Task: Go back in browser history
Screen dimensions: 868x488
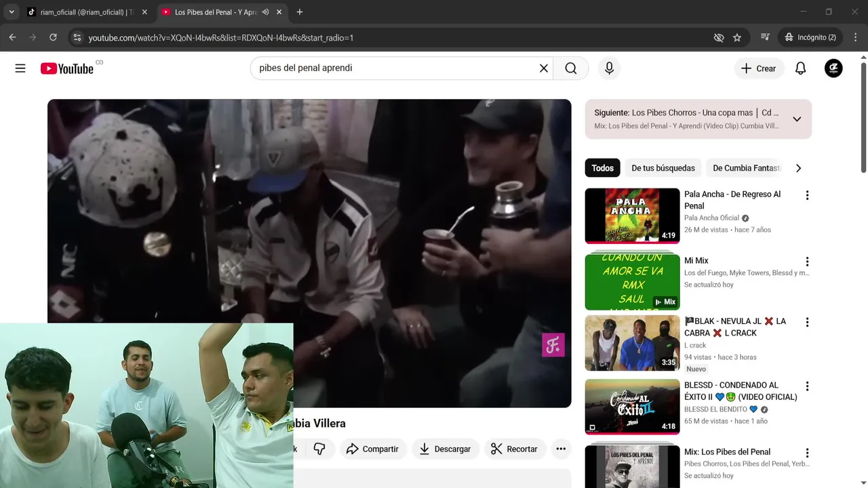Action: coord(12,37)
